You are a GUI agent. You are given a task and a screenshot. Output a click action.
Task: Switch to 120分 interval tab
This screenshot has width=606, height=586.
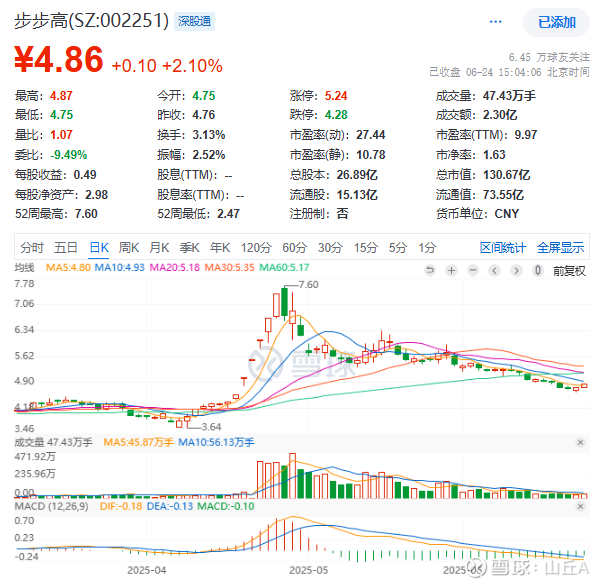pyautogui.click(x=256, y=247)
